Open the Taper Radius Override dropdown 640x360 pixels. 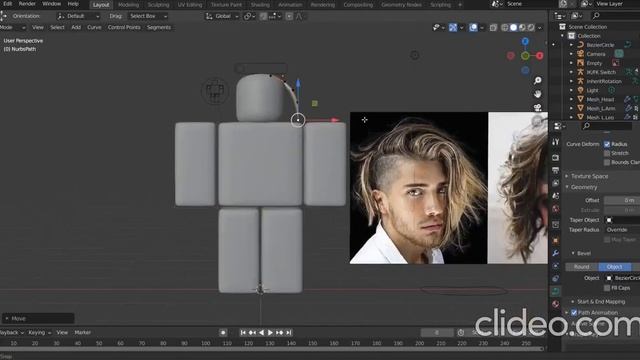pyautogui.click(x=622, y=230)
